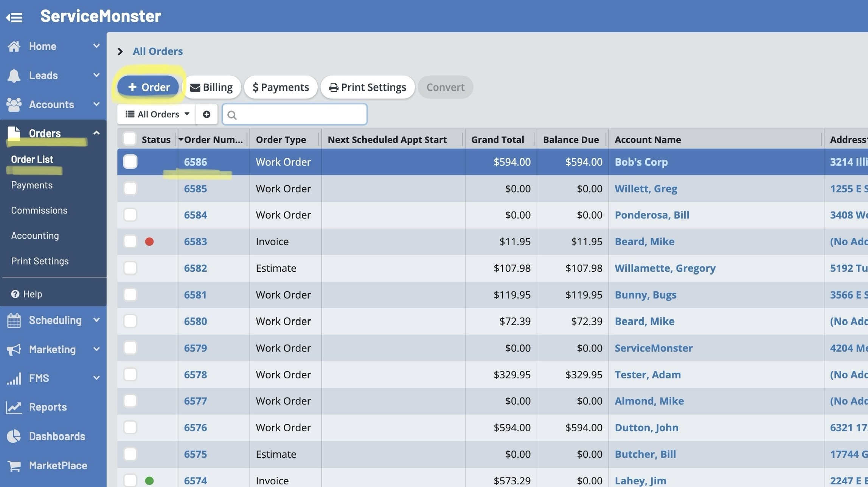This screenshot has width=868, height=487.
Task: Collapse the Orders menu chevron
Action: point(96,133)
